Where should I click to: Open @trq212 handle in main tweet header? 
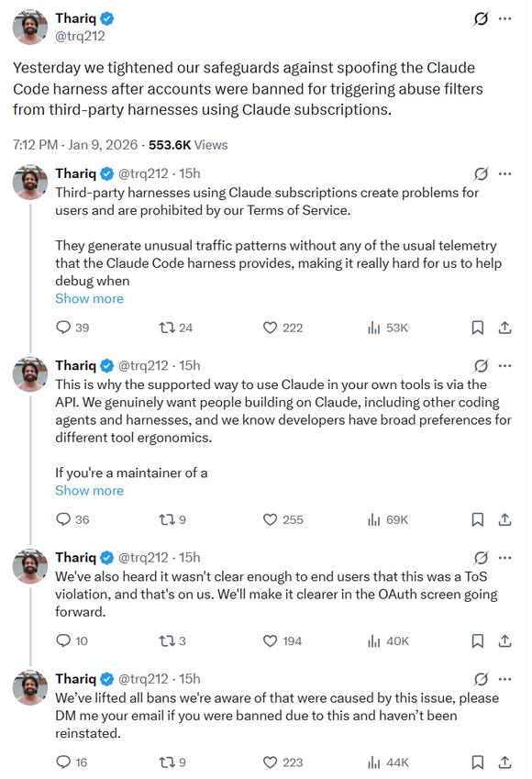tap(80, 36)
